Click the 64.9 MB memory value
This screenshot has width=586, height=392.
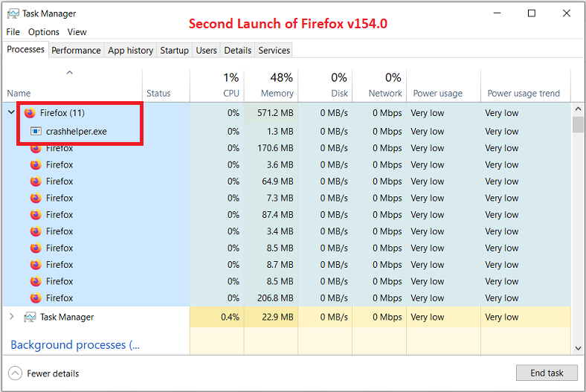(x=277, y=181)
